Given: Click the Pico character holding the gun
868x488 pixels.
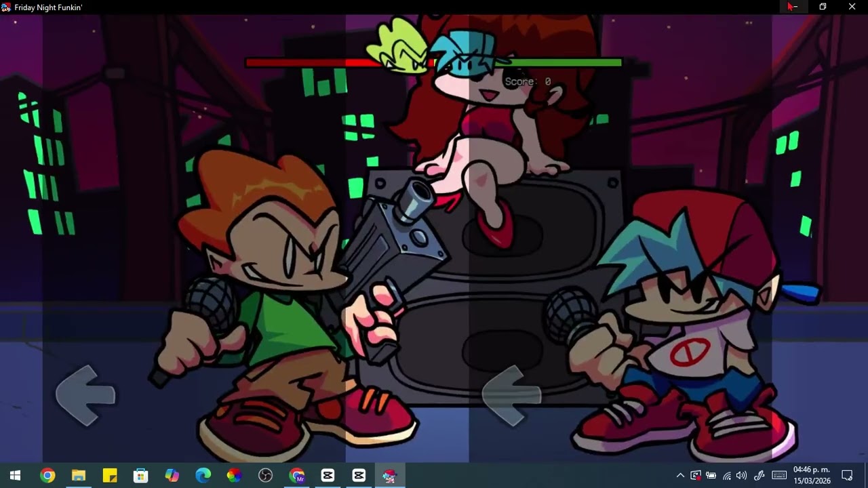Looking at the screenshot, I should 292,305.
